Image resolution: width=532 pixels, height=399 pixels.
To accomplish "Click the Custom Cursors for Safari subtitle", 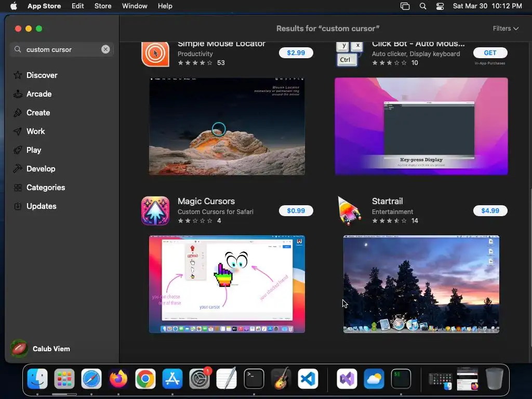I will (x=216, y=212).
